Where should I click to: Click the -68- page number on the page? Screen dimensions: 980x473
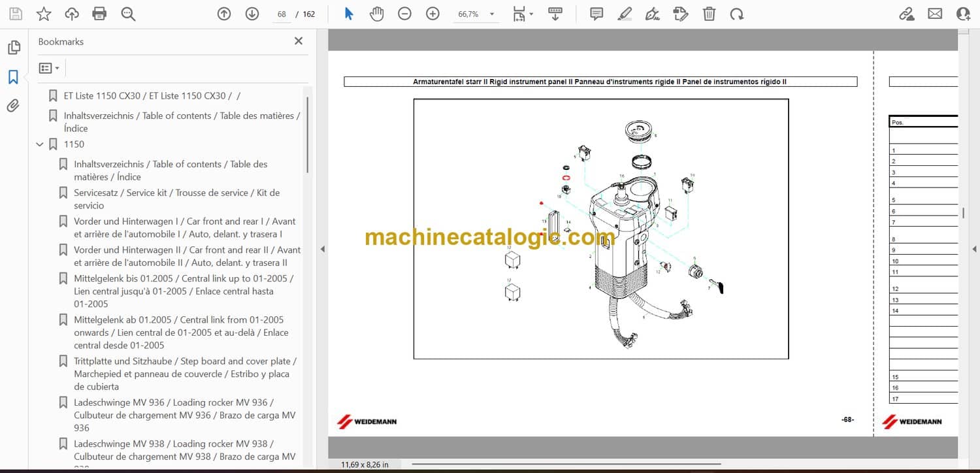(x=847, y=419)
